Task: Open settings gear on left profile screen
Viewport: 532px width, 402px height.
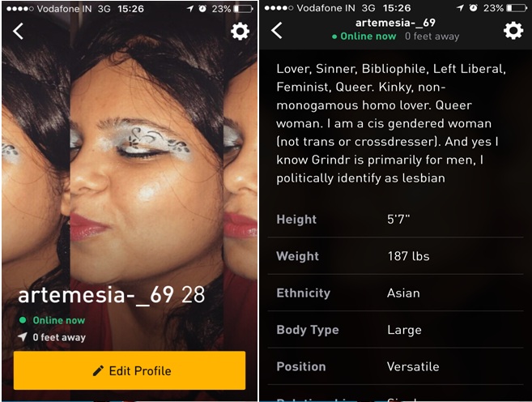Action: (x=240, y=32)
